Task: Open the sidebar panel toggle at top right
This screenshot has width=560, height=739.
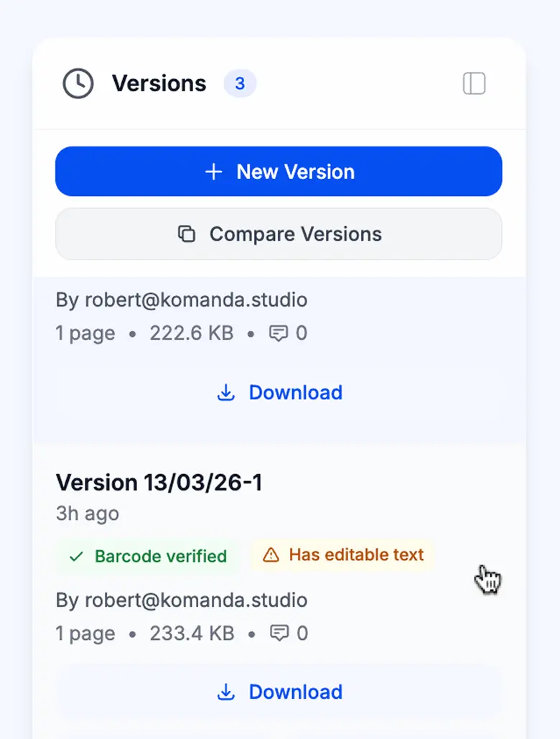Action: tap(474, 83)
